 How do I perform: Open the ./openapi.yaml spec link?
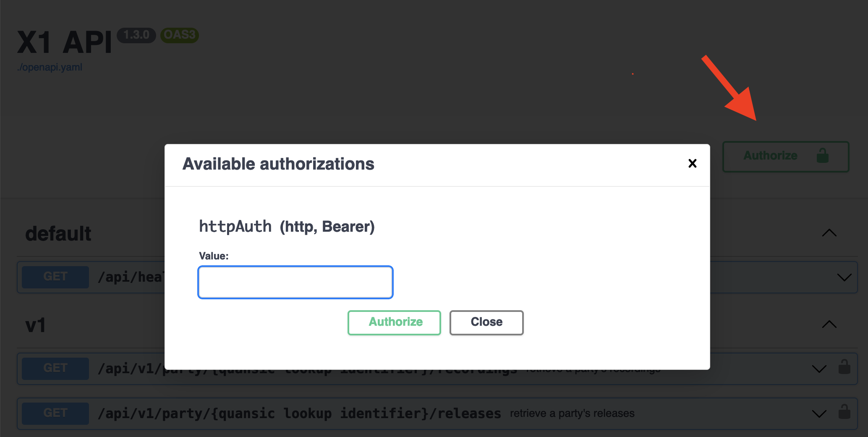tap(49, 66)
